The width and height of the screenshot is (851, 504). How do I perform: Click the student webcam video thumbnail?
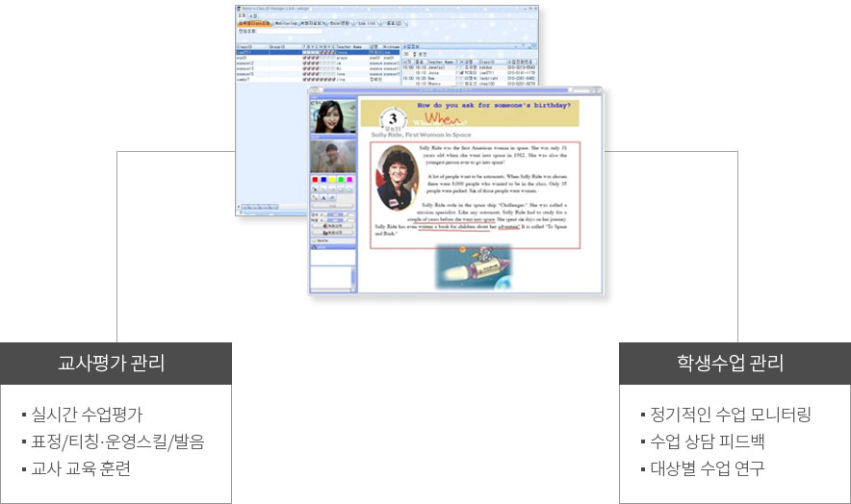tap(331, 156)
